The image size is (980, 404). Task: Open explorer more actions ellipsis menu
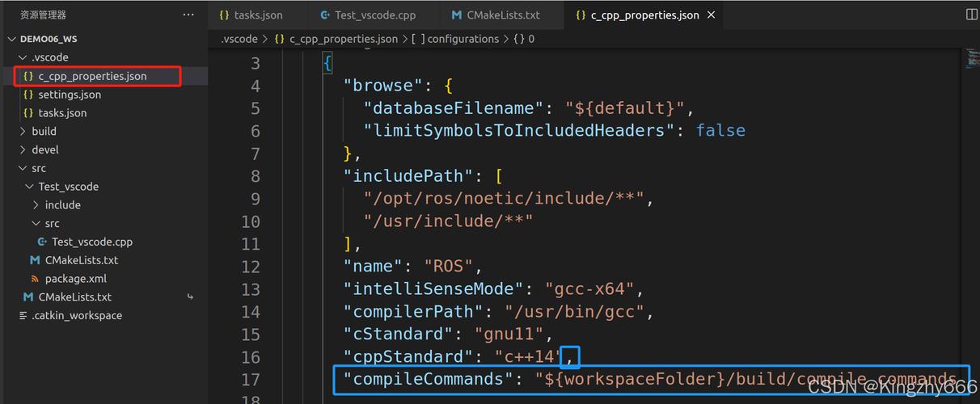[188, 15]
